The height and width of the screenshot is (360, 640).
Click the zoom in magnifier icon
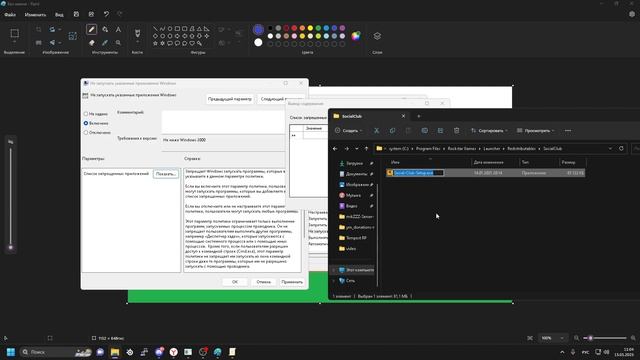click(x=633, y=338)
